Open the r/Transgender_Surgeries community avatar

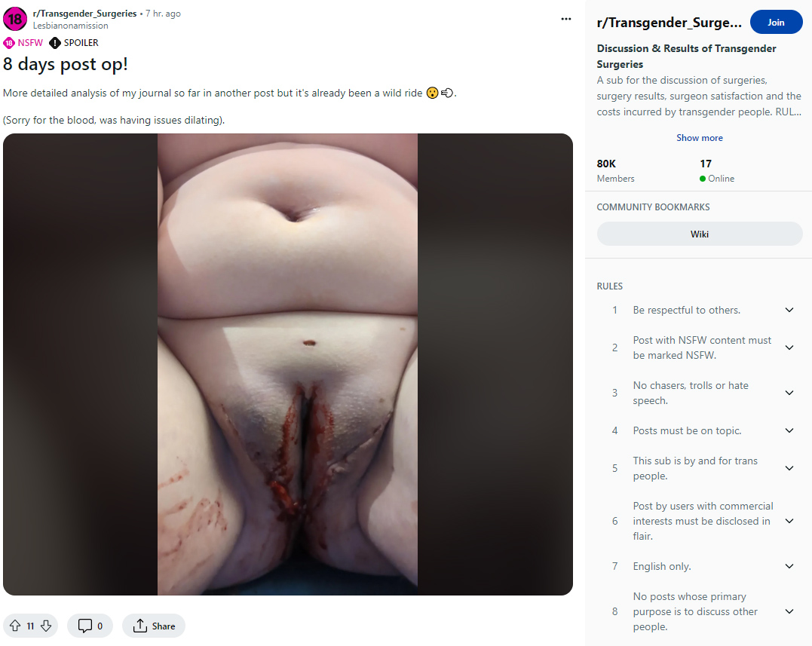coord(15,19)
